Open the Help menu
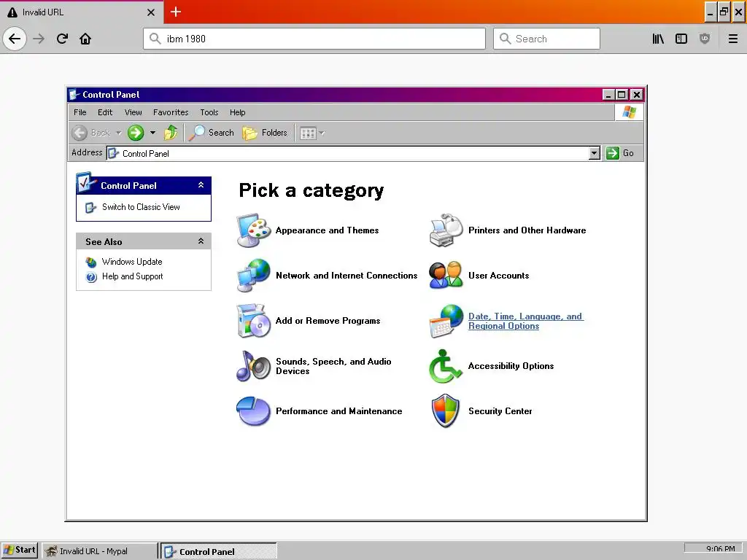747x560 pixels. coord(237,112)
